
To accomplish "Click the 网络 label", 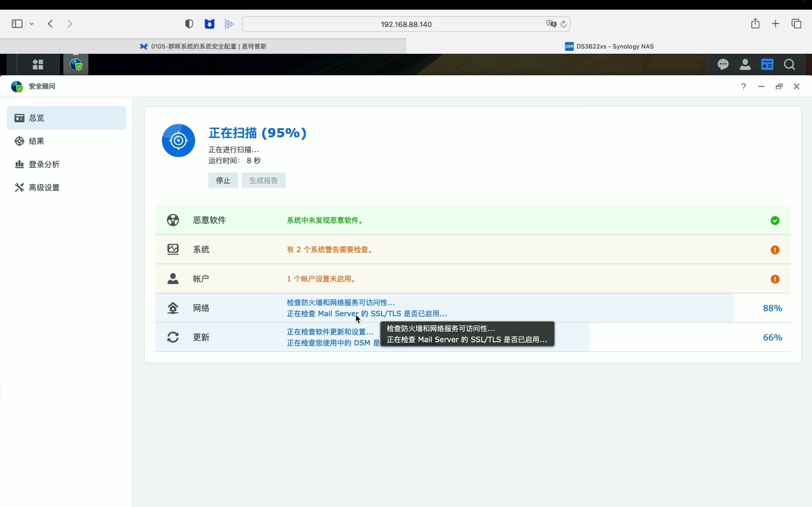I will click(x=201, y=308).
